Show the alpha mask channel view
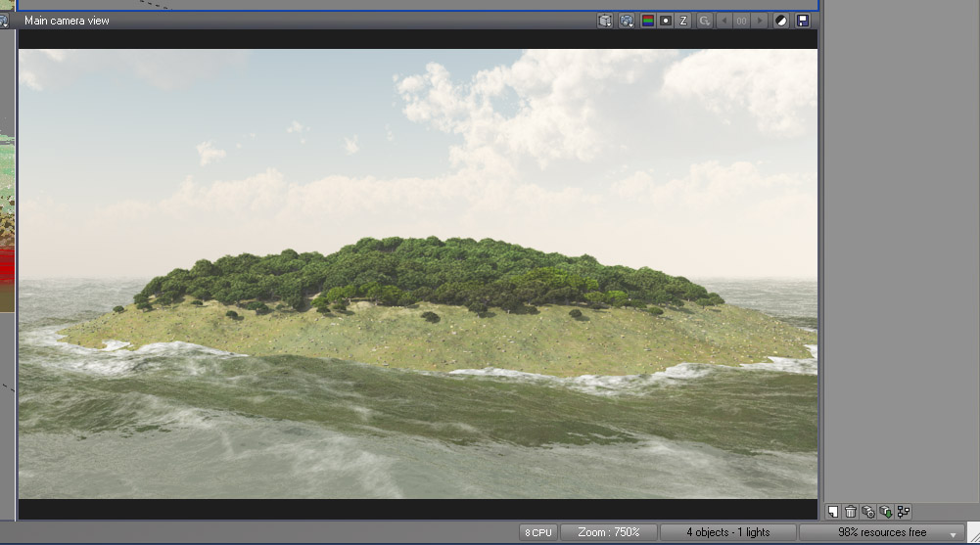The height and width of the screenshot is (545, 980). (666, 21)
